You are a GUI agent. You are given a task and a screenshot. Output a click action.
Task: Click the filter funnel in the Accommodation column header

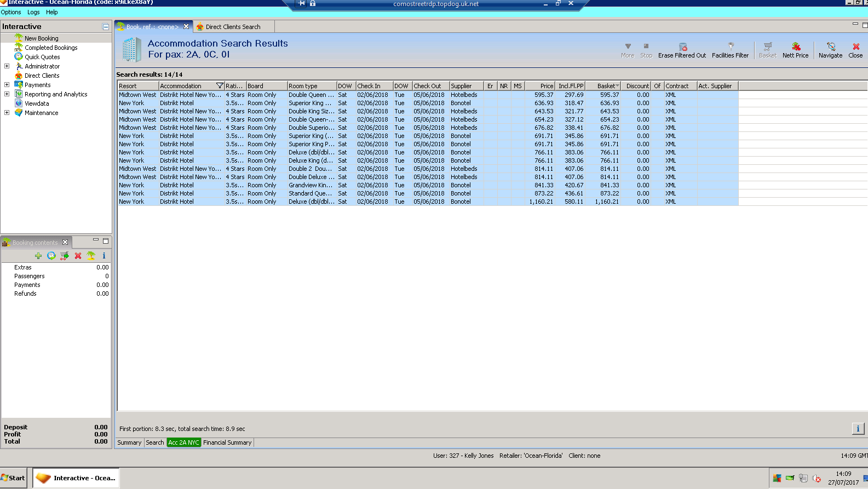click(x=220, y=86)
